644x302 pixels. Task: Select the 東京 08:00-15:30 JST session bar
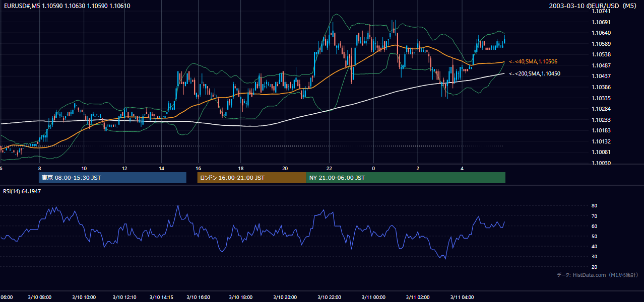(x=112, y=178)
